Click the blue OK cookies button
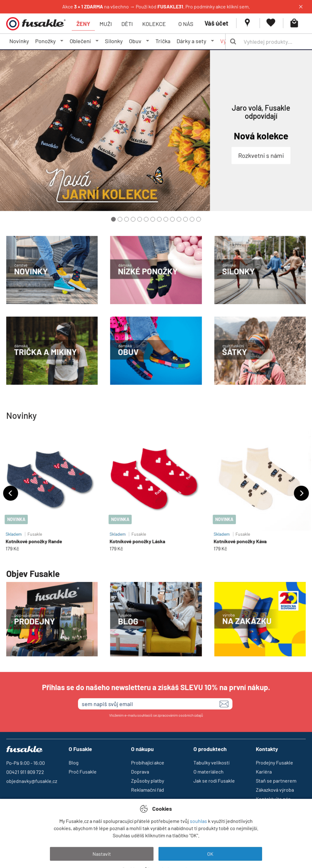The image size is (312, 868). 210,854
